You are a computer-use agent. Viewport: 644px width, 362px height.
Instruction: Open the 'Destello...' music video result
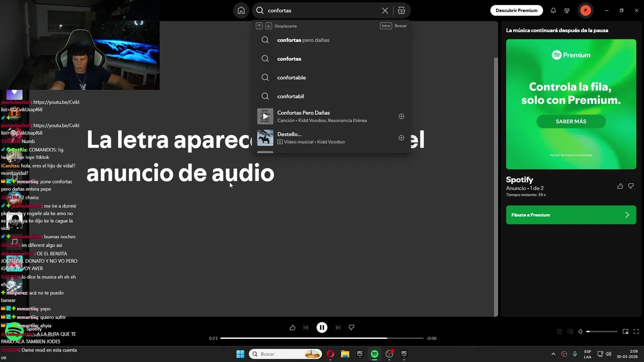(x=289, y=134)
